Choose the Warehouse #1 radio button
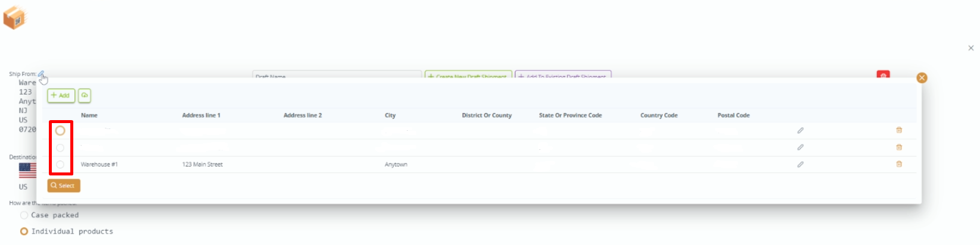The width and height of the screenshot is (980, 245). (x=60, y=164)
